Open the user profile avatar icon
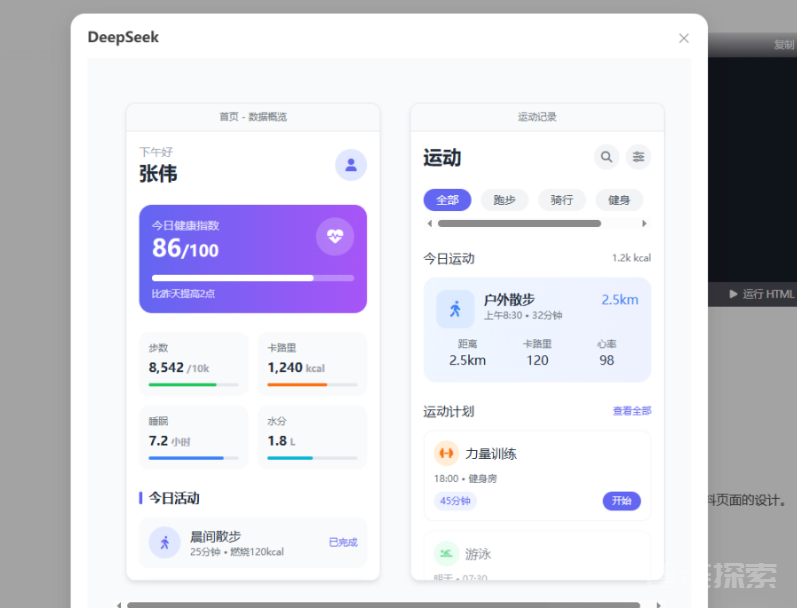 point(351,165)
